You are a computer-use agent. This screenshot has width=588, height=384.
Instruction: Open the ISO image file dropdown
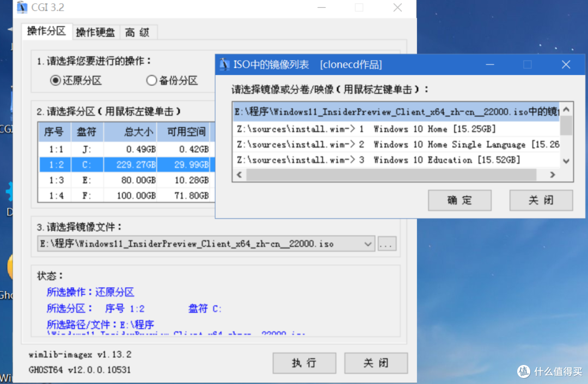click(x=368, y=244)
